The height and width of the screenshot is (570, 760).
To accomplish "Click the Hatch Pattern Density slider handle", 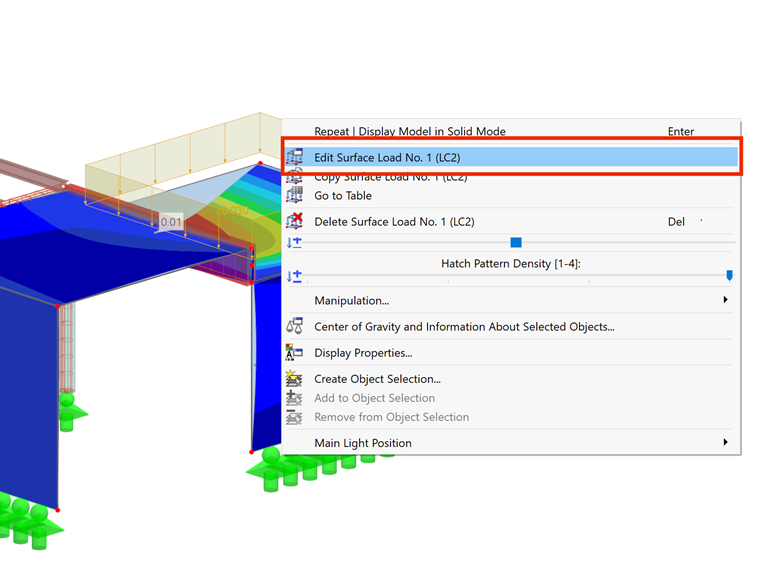I will pyautogui.click(x=729, y=275).
